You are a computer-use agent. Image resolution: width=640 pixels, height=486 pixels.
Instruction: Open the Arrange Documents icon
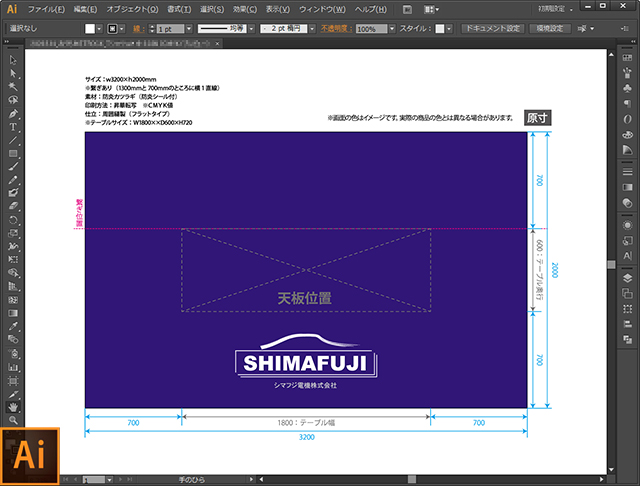434,9
